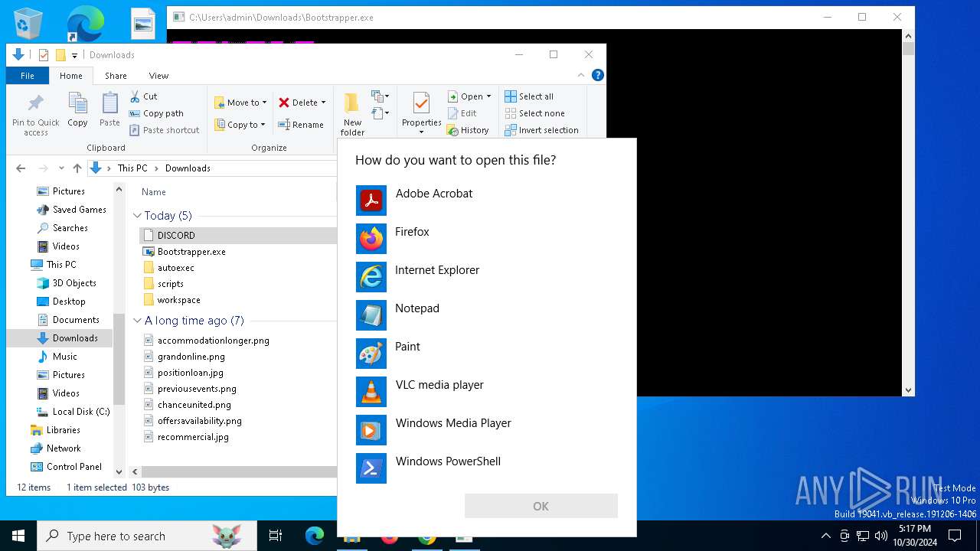Click Edit in the Open group

point(462,113)
